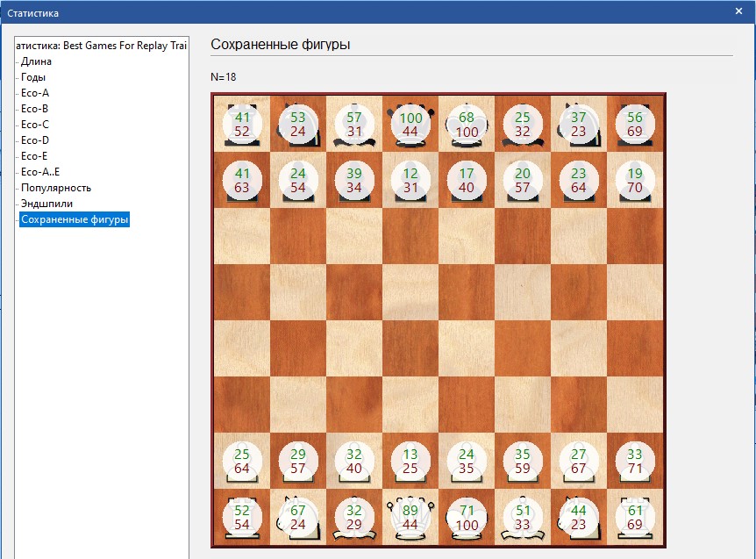Click the black king piece showing 68/100

point(467,125)
